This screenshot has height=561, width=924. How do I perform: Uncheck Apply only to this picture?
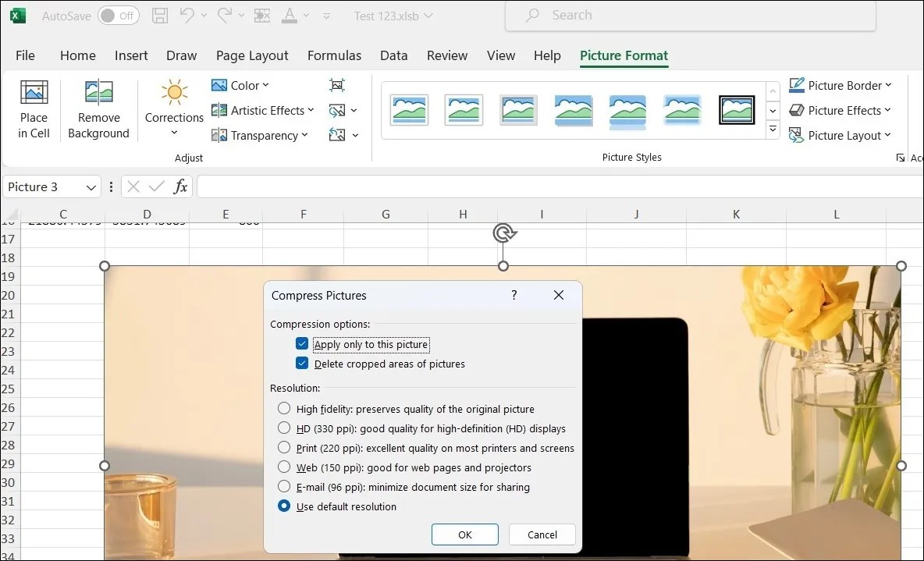tap(302, 343)
